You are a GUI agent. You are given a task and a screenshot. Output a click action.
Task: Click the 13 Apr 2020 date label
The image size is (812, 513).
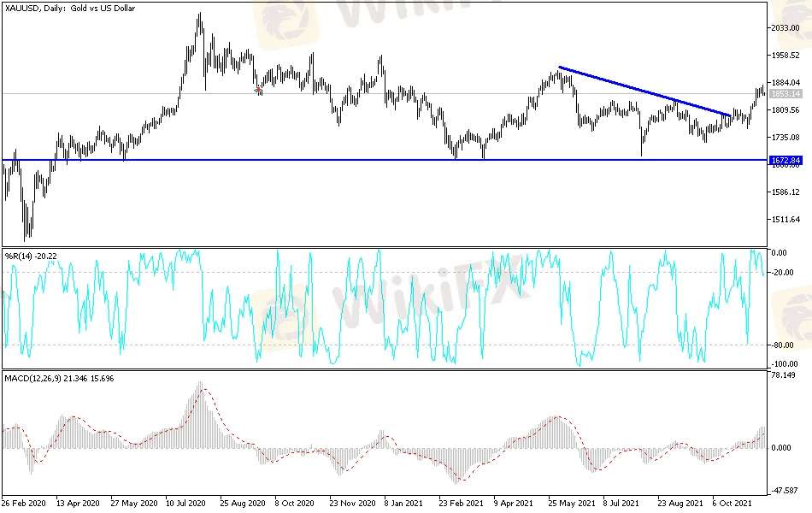[x=78, y=503]
